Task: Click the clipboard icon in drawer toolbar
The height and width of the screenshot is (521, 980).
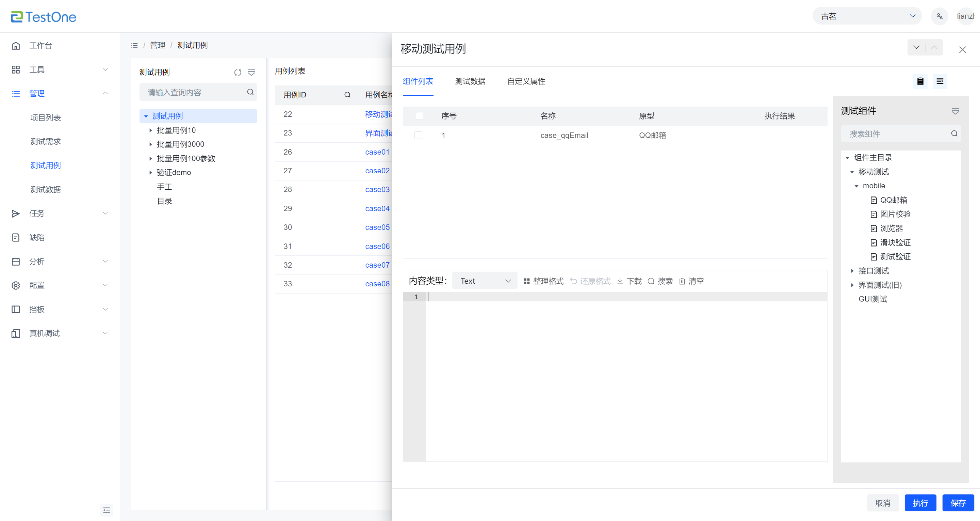Action: (920, 81)
